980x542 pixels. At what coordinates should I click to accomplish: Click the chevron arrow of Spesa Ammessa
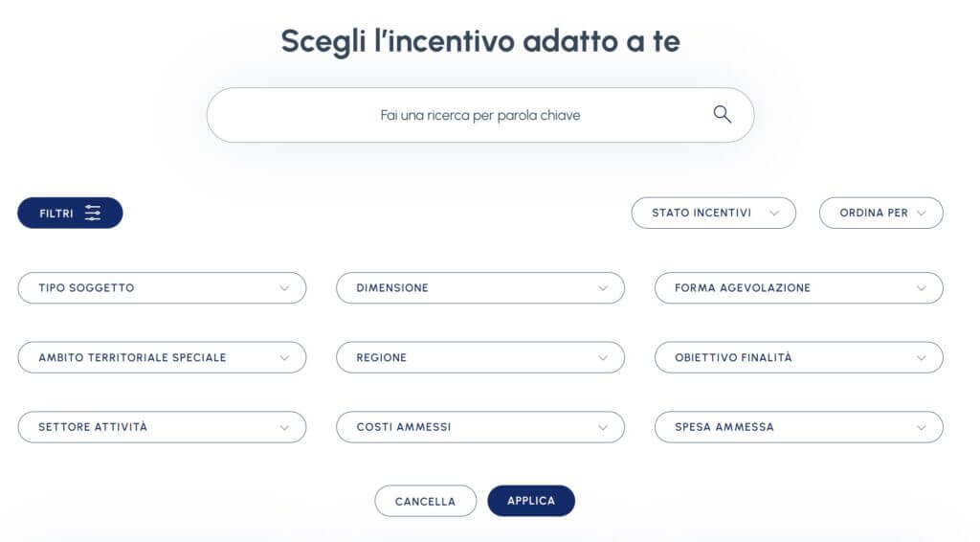click(921, 427)
